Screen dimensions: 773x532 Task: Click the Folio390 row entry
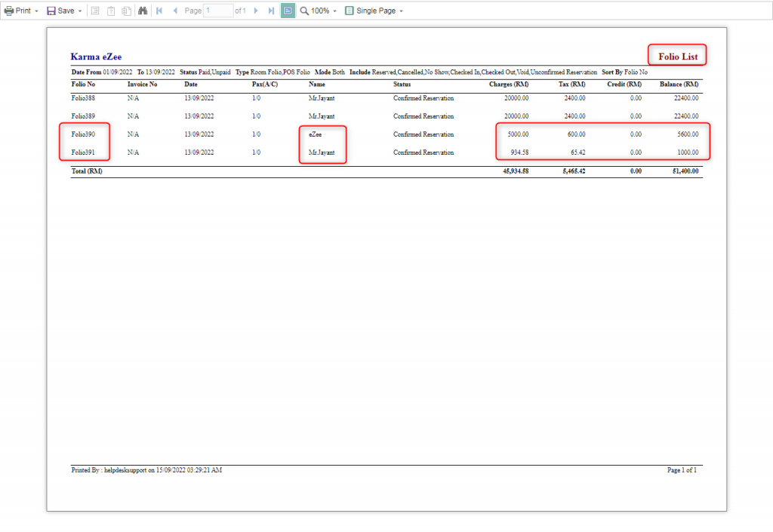coord(83,134)
